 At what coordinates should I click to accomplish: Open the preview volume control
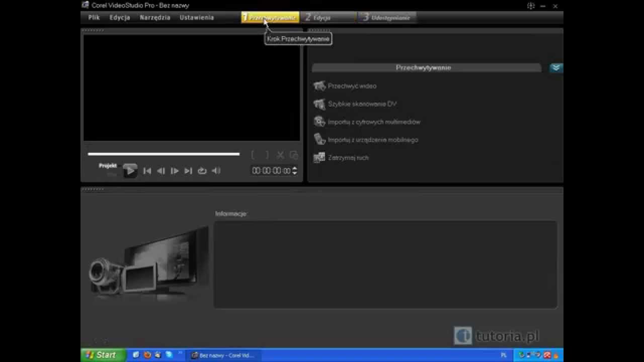click(216, 171)
